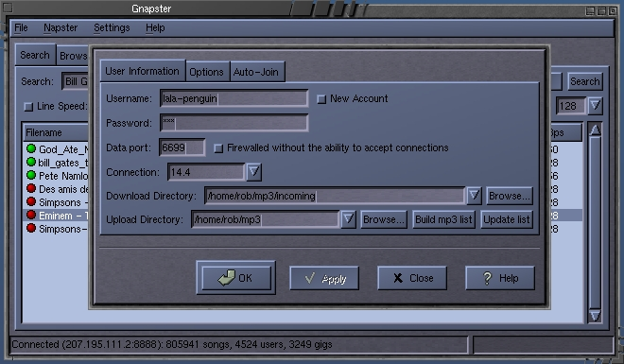Image resolution: width=624 pixels, height=364 pixels.
Task: Focus the Password input field
Action: (x=234, y=123)
